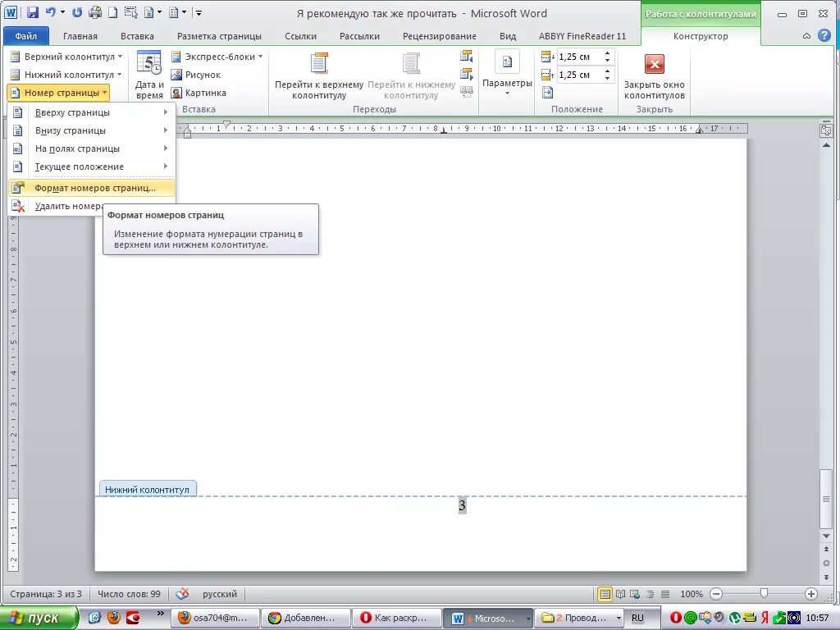The image size is (840, 630).
Task: Switch to Вид tab
Action: click(x=508, y=36)
